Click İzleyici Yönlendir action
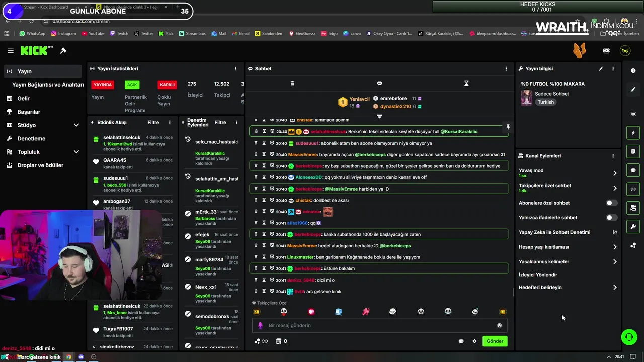Viewport: 644px width, 362px height. [x=538, y=275]
